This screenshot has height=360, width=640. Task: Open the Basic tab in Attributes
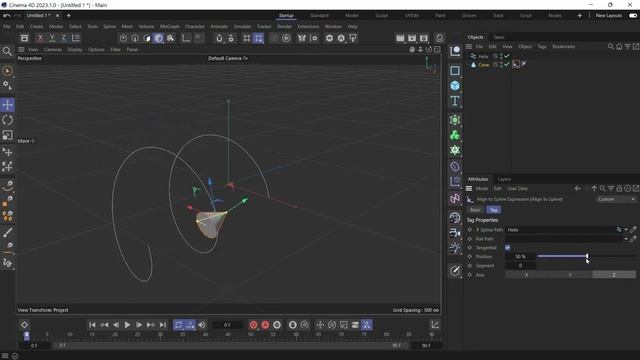pos(475,210)
